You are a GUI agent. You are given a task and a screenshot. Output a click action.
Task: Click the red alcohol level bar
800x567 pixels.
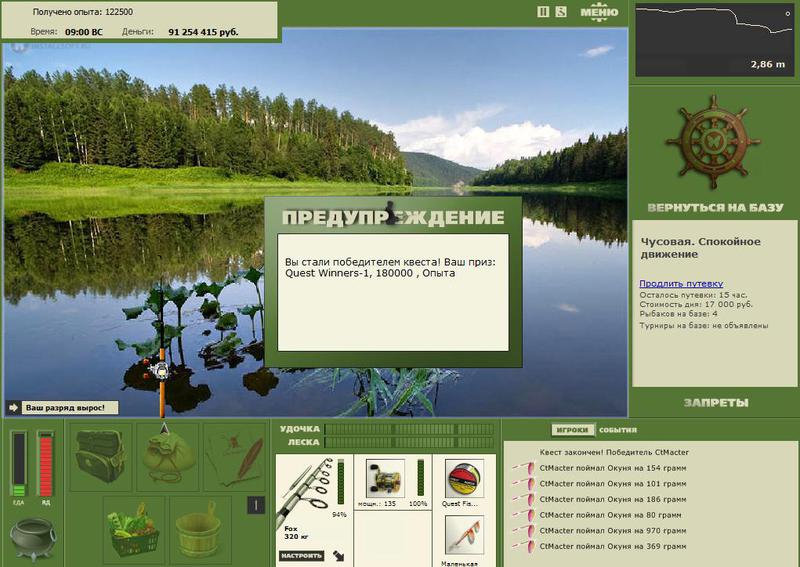click(x=46, y=463)
